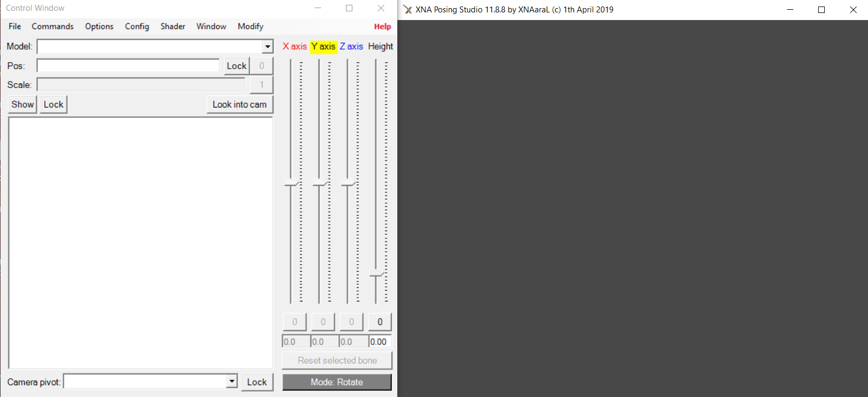The image size is (868, 397).
Task: Click the Pos input field
Action: click(x=128, y=66)
